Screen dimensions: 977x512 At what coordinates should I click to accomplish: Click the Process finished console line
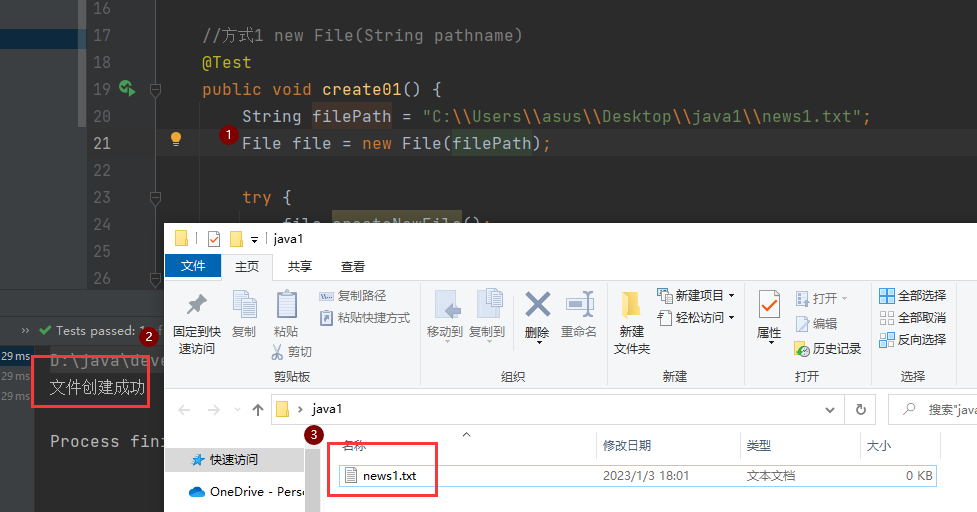click(107, 442)
